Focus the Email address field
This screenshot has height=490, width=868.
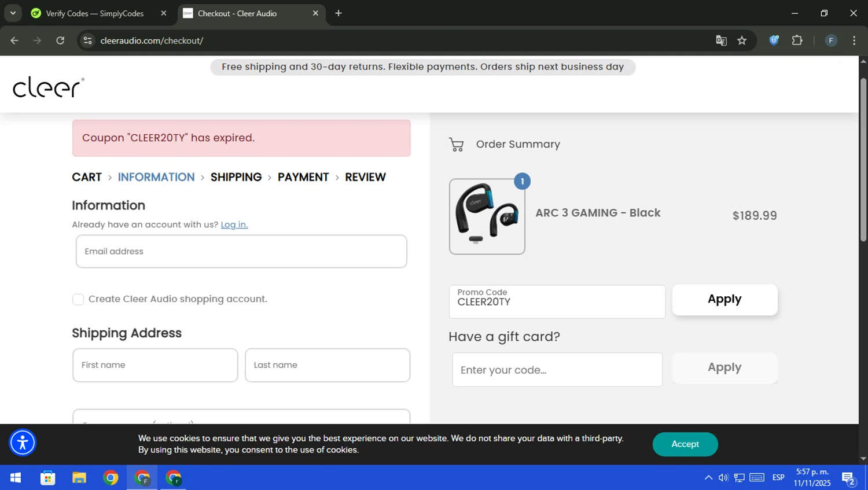pyautogui.click(x=241, y=252)
